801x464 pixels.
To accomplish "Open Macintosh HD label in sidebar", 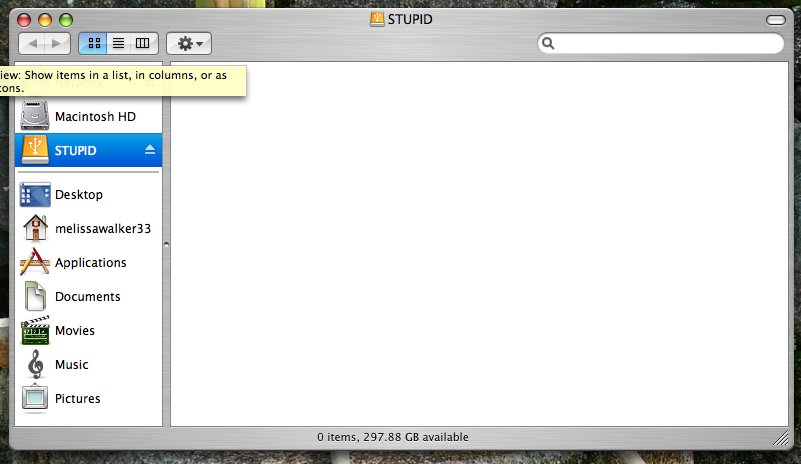I will point(96,117).
